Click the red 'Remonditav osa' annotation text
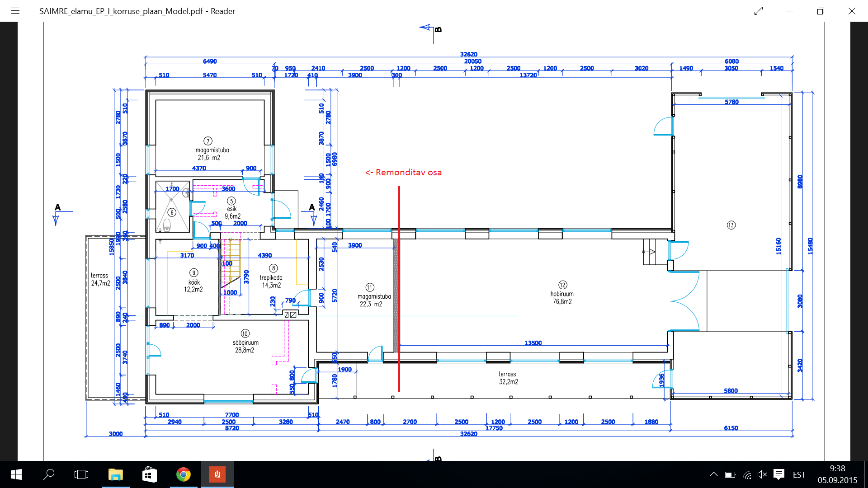 [x=404, y=172]
